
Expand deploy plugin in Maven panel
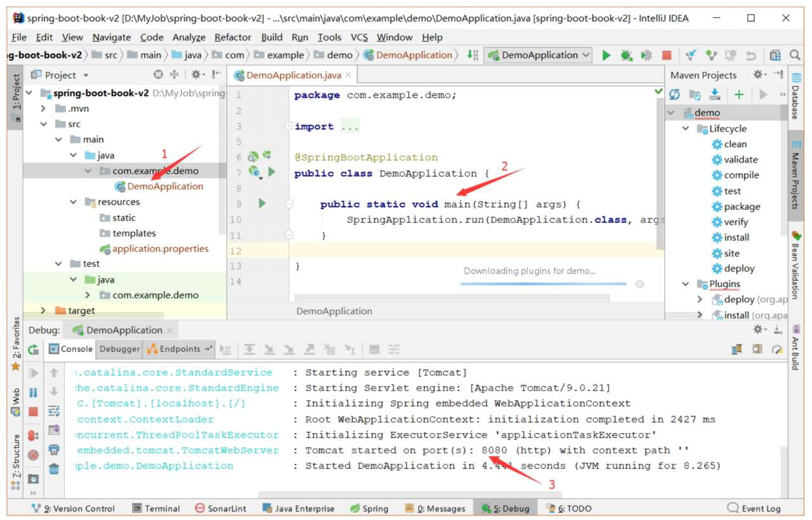[x=700, y=300]
